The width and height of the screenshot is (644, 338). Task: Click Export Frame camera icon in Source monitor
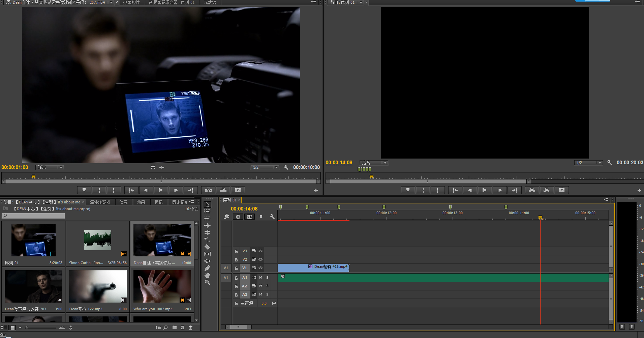[238, 190]
